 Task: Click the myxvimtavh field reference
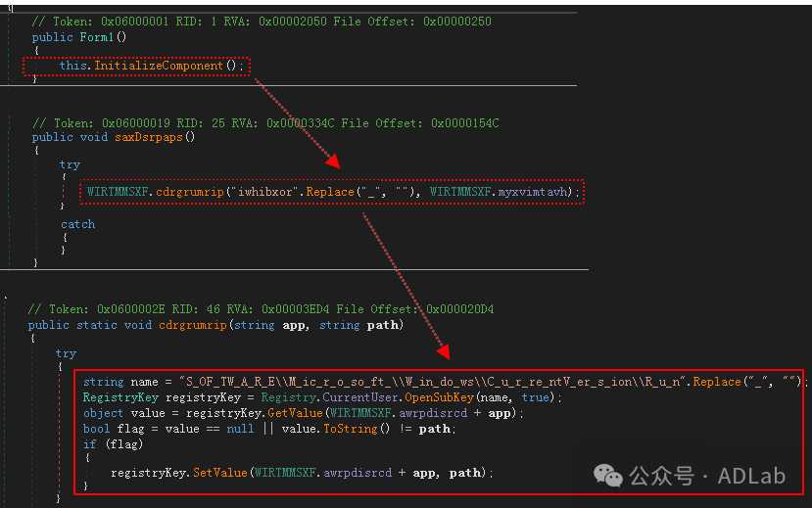pyautogui.click(x=533, y=192)
